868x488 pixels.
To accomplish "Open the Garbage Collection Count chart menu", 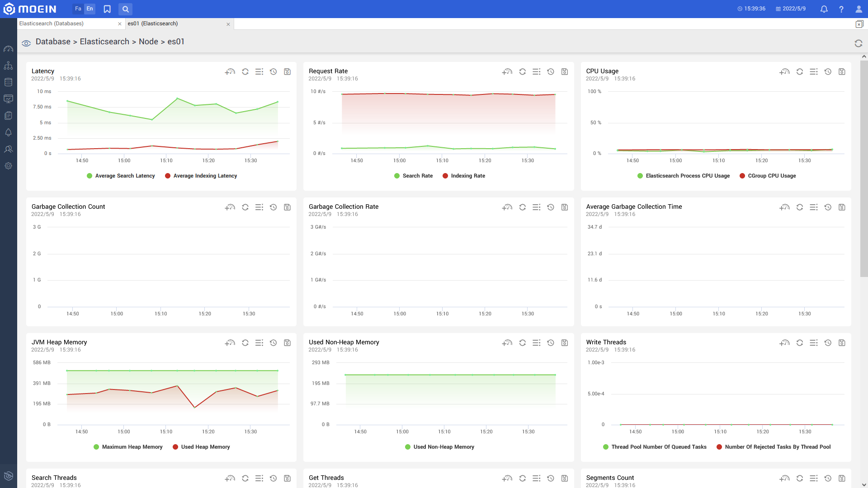I will tap(259, 207).
